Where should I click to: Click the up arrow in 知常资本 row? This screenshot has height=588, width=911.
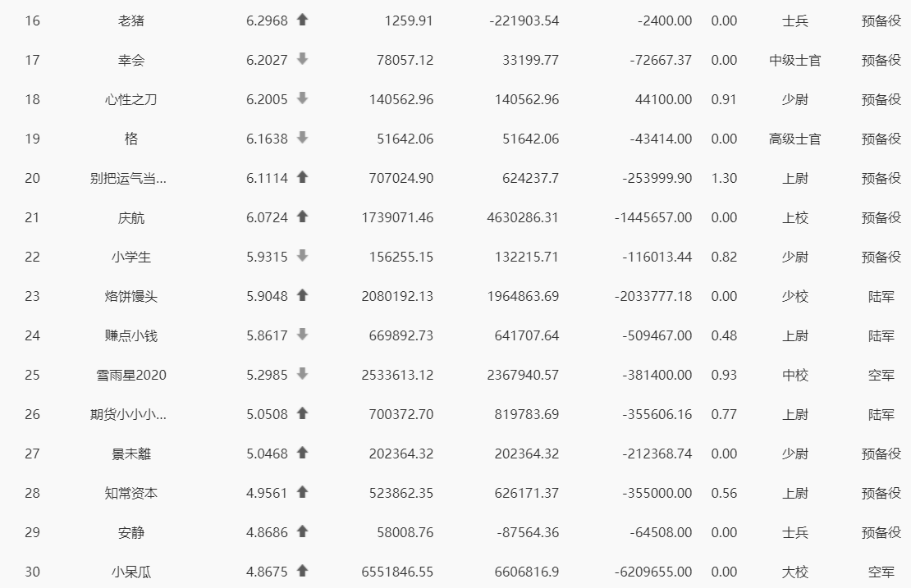[302, 492]
